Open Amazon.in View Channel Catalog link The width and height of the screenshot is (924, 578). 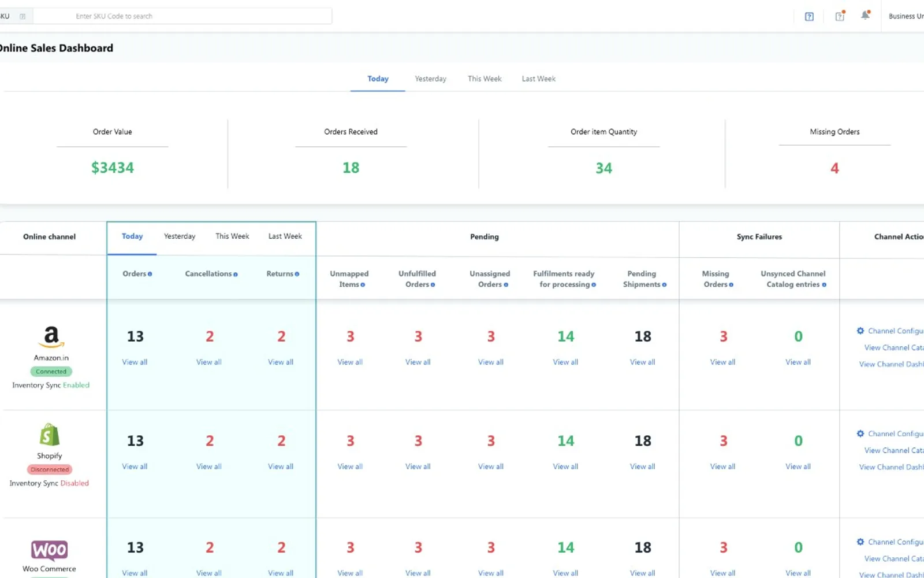pos(893,347)
